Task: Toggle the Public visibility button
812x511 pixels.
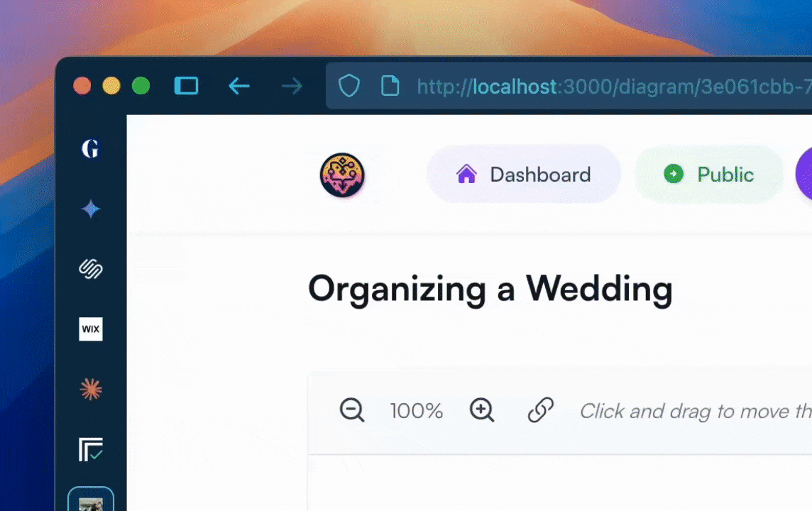Action: pos(709,175)
